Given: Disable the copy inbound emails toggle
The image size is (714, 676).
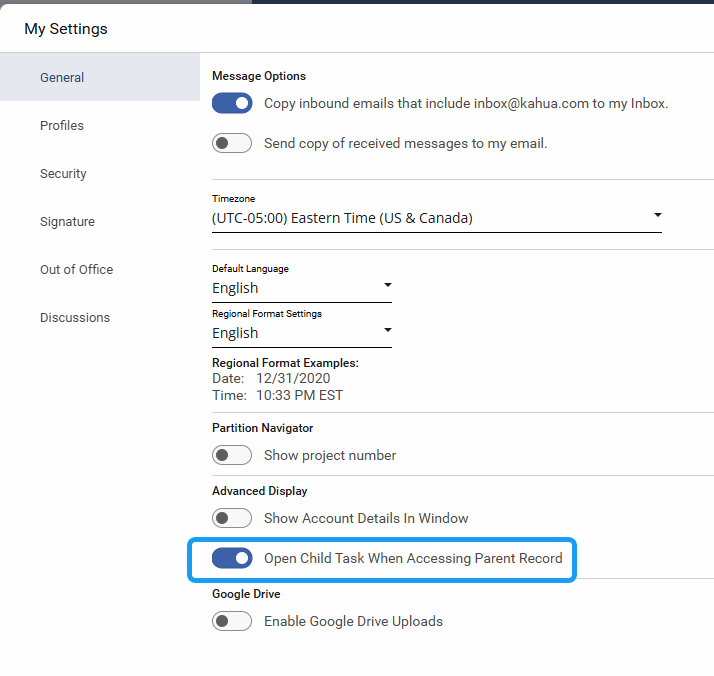Looking at the screenshot, I should [x=232, y=103].
